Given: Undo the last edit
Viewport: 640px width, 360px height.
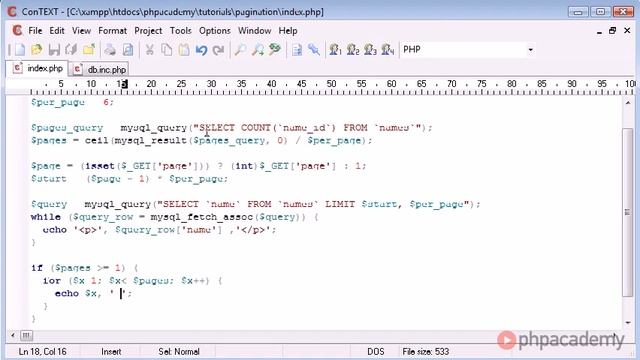Looking at the screenshot, I should tap(201, 50).
